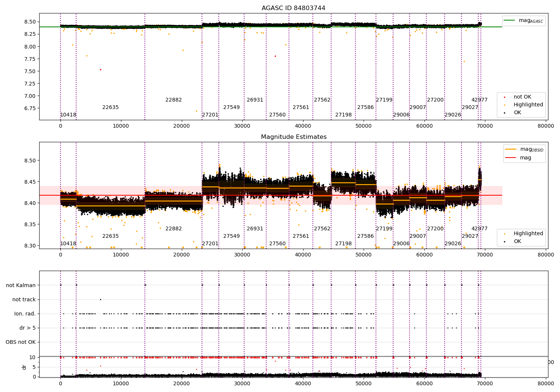Screen dimensions: 560x392
Task: Click the 8.40 y-axis tick label
Action: [x=30, y=203]
